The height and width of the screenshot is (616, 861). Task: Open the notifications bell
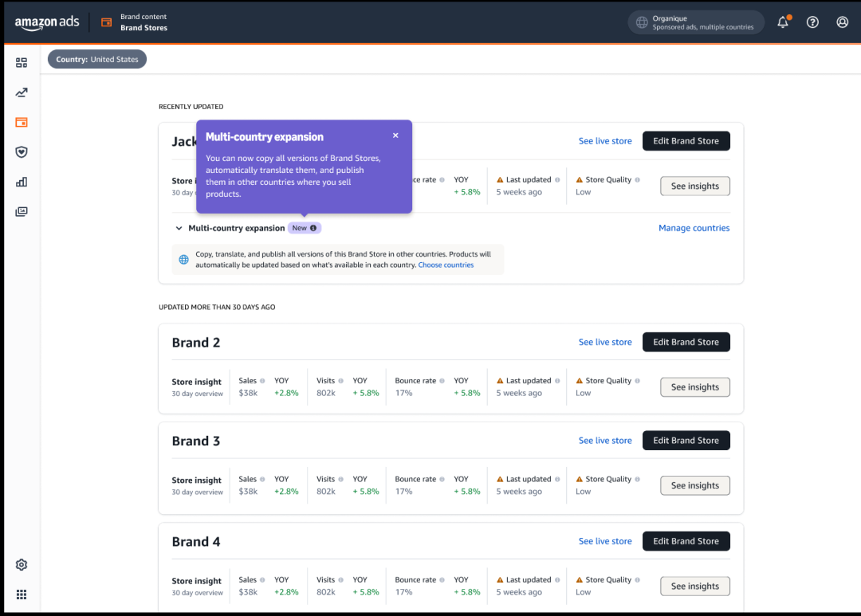click(x=783, y=22)
